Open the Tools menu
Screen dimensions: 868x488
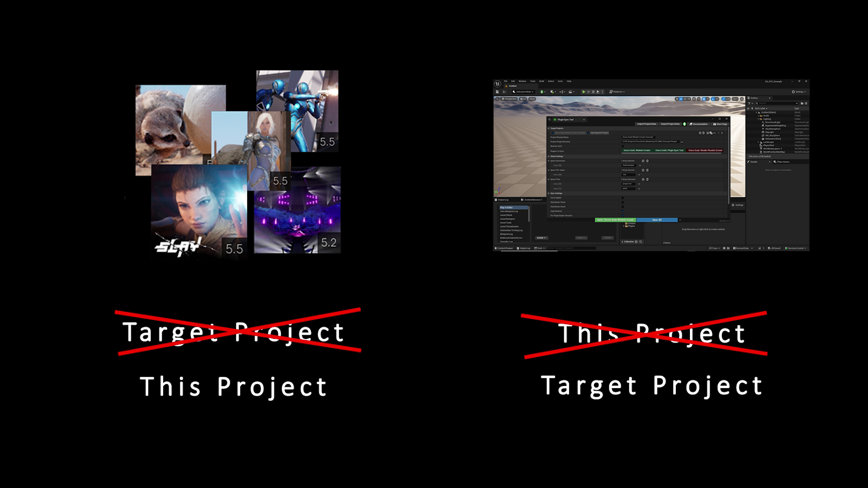(533, 81)
